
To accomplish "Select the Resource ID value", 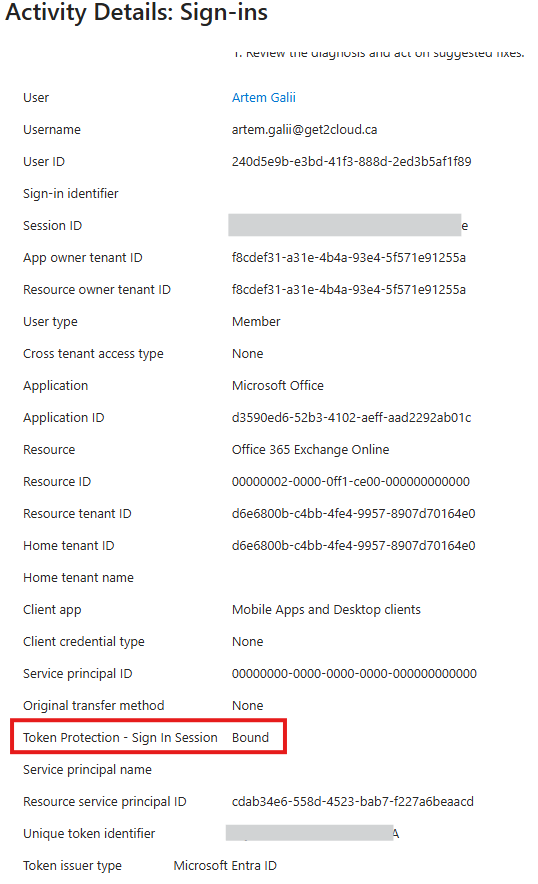I will tap(351, 482).
